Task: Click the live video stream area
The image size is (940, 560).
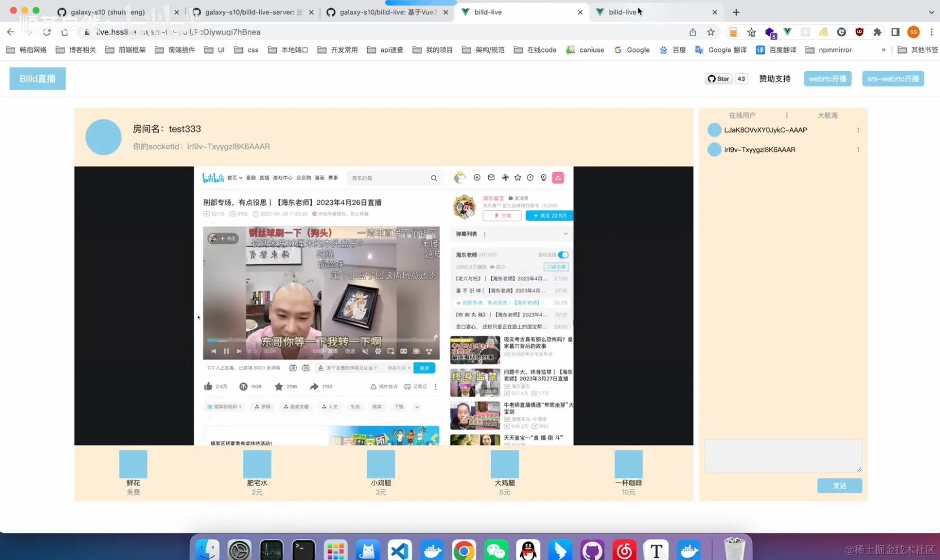Action: (x=384, y=305)
